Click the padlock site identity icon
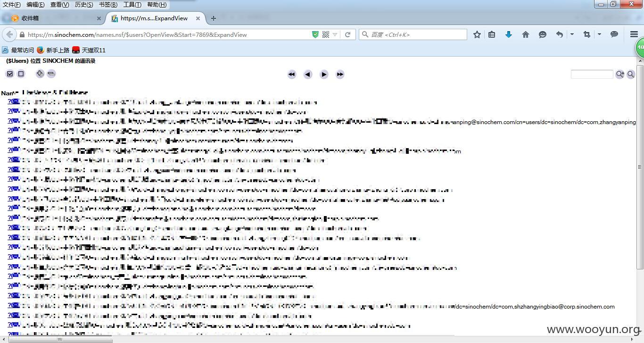This screenshot has height=343, width=644. click(22, 34)
